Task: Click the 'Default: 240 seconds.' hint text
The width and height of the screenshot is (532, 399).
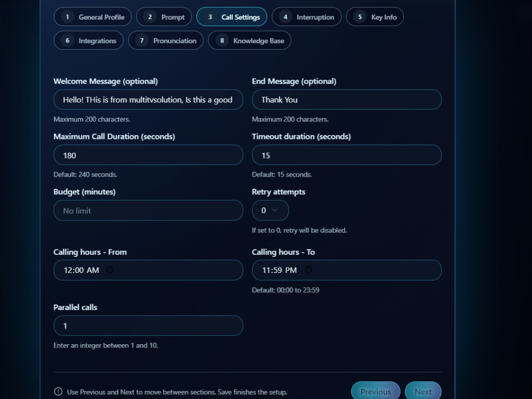Action: pyautogui.click(x=85, y=174)
